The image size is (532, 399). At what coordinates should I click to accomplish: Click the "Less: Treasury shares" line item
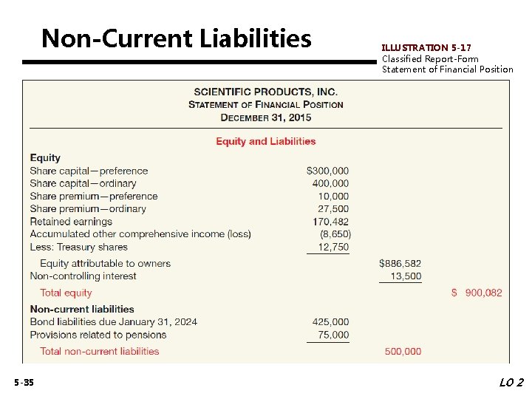click(x=78, y=247)
